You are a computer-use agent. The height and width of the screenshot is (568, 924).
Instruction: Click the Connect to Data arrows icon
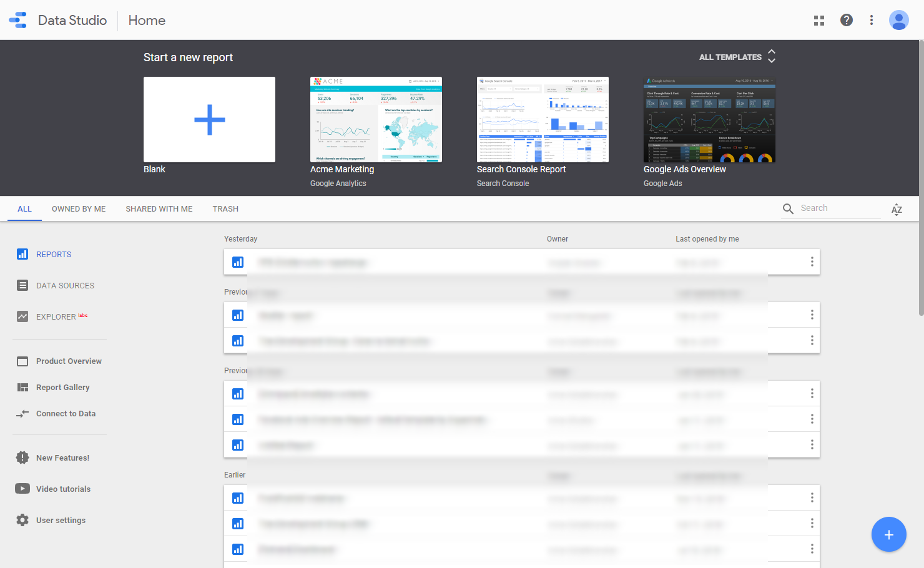22,414
